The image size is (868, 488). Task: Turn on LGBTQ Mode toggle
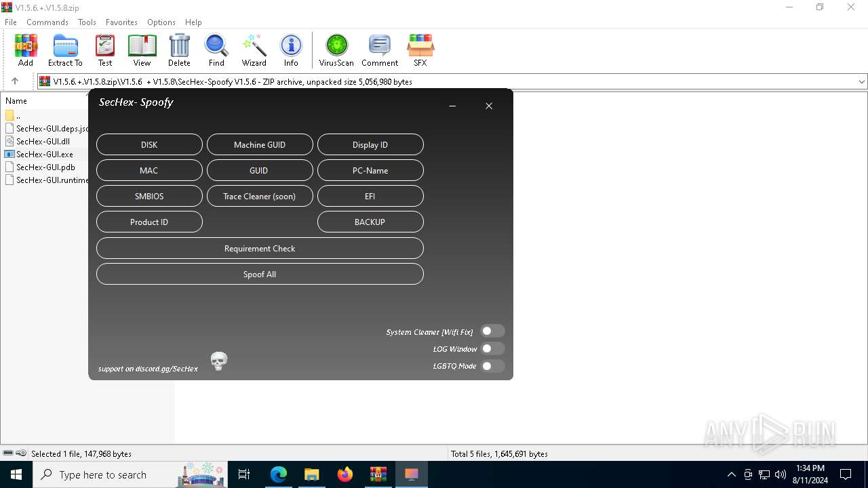click(493, 366)
